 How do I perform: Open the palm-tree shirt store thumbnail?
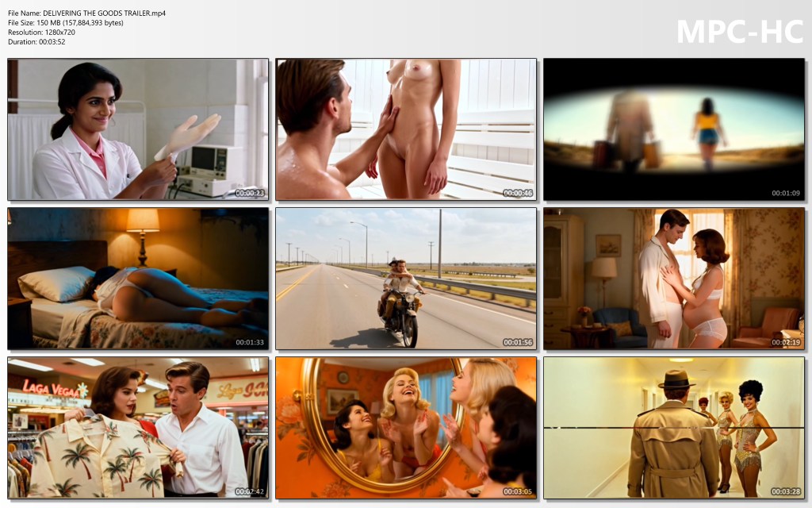coord(138,428)
